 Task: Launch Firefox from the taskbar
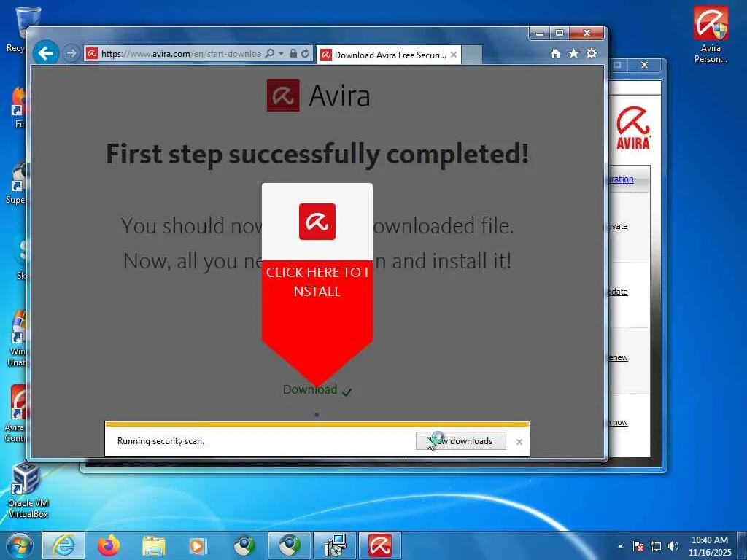(x=109, y=545)
